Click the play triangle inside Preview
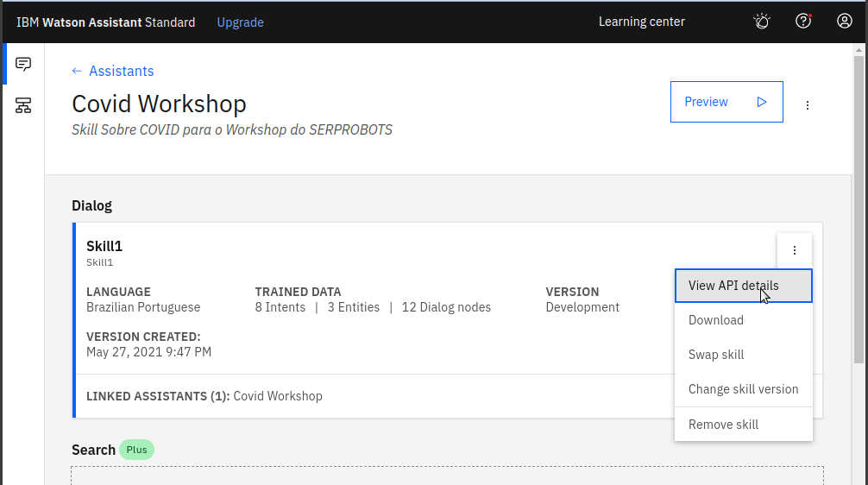 pos(762,102)
